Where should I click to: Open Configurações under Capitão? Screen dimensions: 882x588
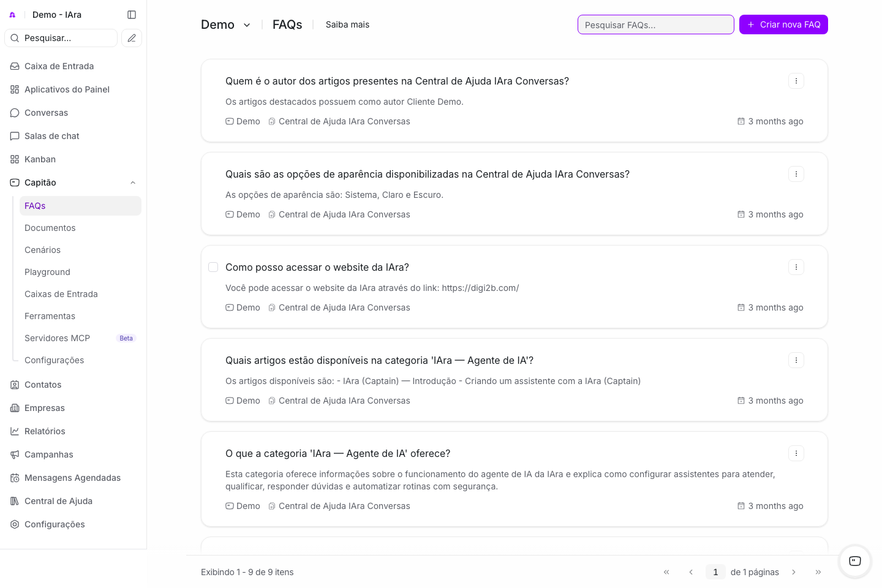click(x=80, y=360)
